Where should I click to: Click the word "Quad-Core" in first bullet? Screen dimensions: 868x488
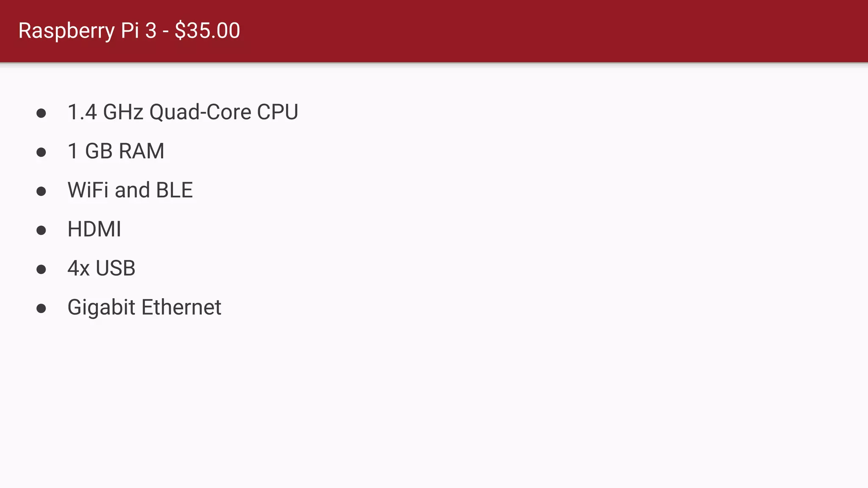pos(200,112)
